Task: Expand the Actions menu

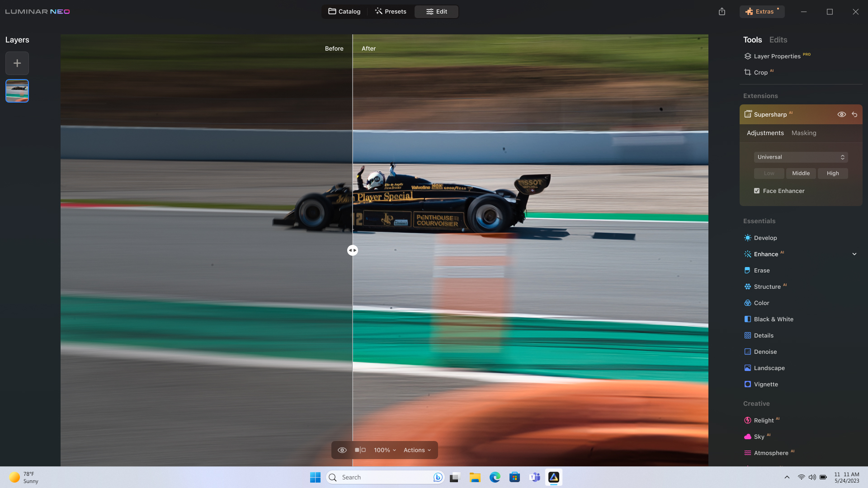Action: pos(417,450)
